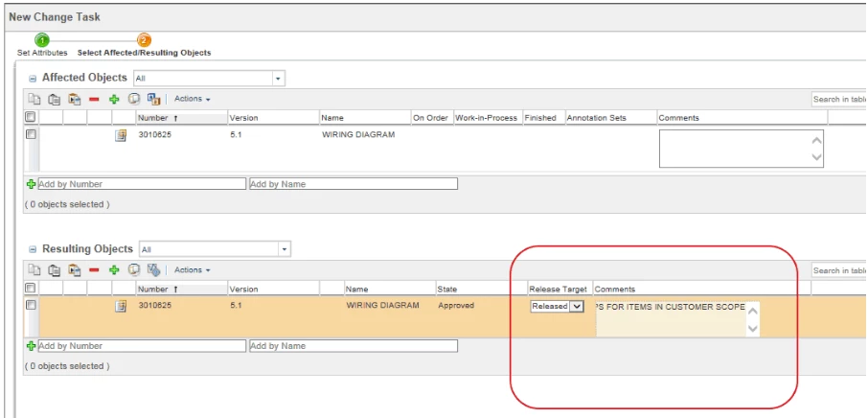Image resolution: width=868 pixels, height=418 pixels.
Task: Go to step 2 Select Affected/Resulting Objects
Action: coord(144,40)
